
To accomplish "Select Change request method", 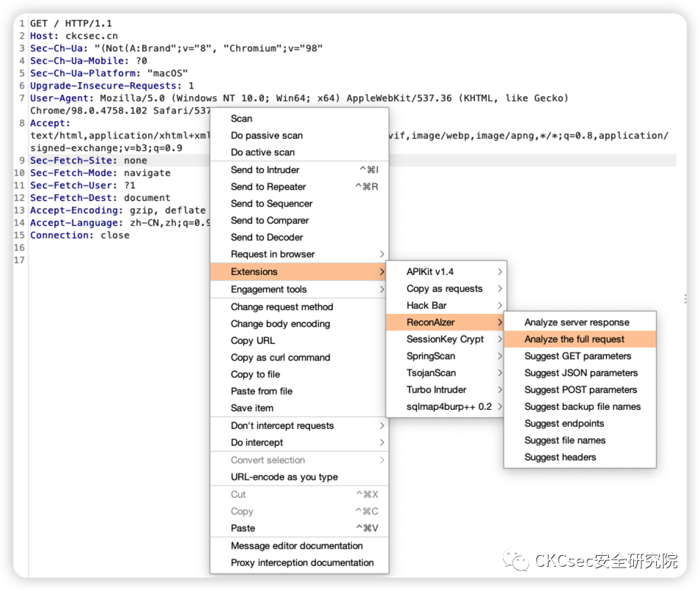I will click(x=282, y=307).
